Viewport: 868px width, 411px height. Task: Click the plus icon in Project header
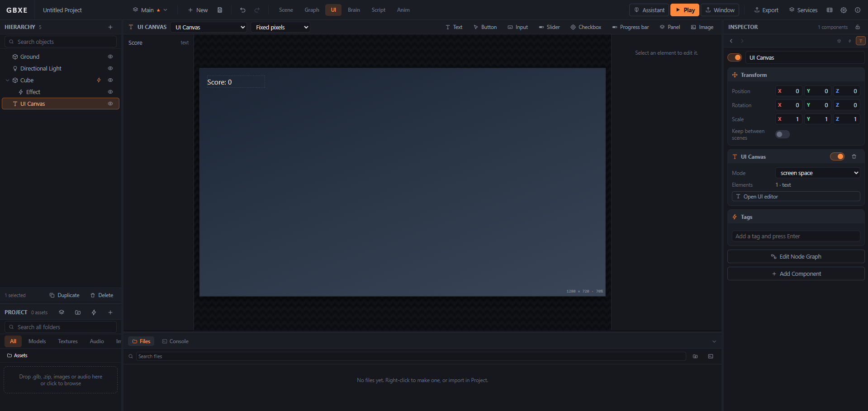110,312
